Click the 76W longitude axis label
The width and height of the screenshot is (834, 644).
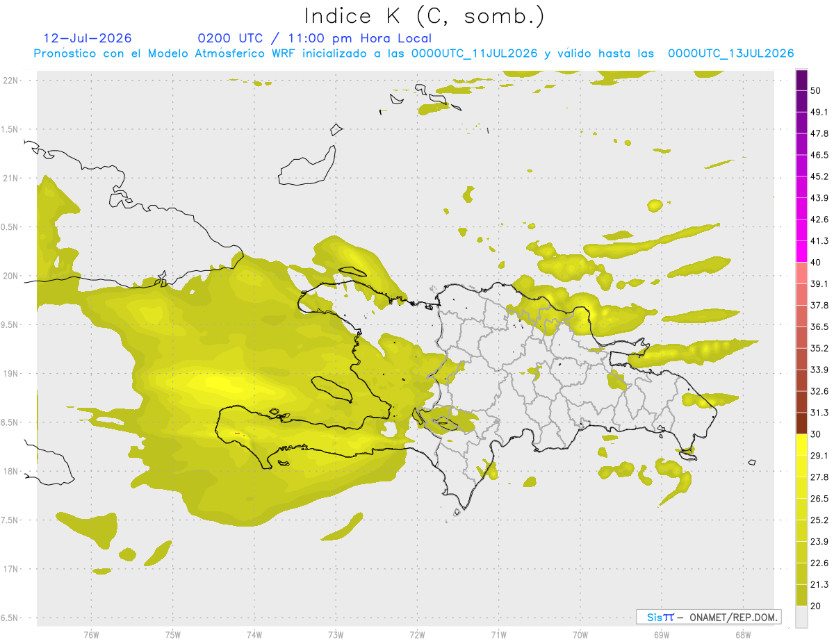91,634
